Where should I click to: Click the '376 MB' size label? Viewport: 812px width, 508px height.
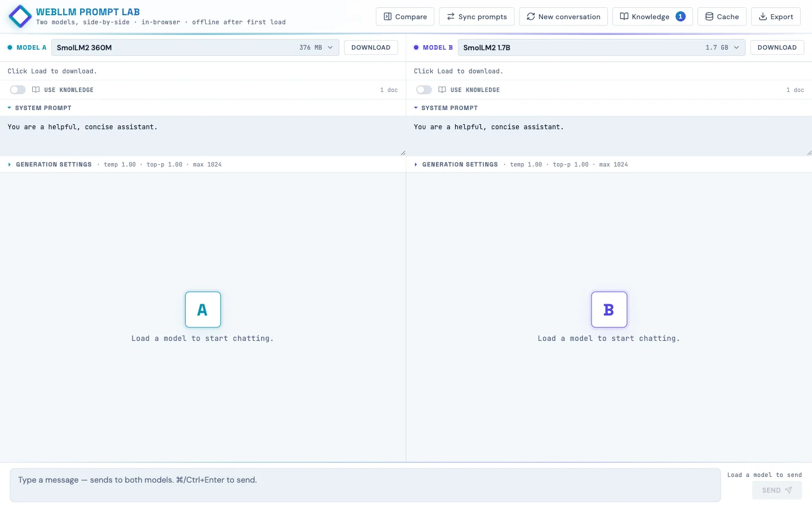(311, 47)
